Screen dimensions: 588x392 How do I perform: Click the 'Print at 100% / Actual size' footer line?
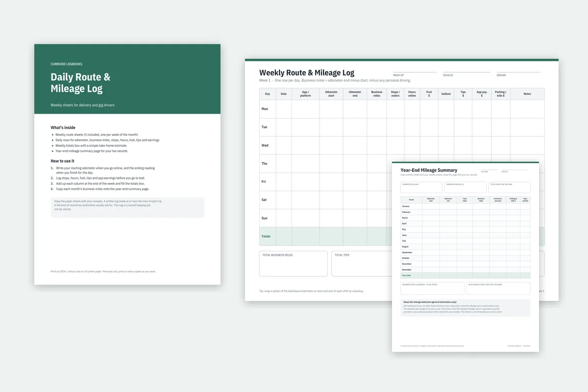(103, 271)
